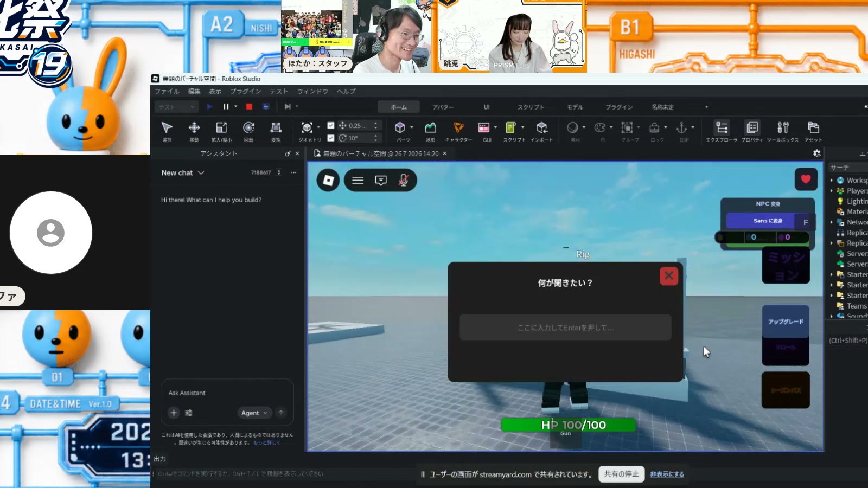Toggle the プロパティ (Properties) panel
This screenshot has width=868, height=488.
(x=752, y=128)
